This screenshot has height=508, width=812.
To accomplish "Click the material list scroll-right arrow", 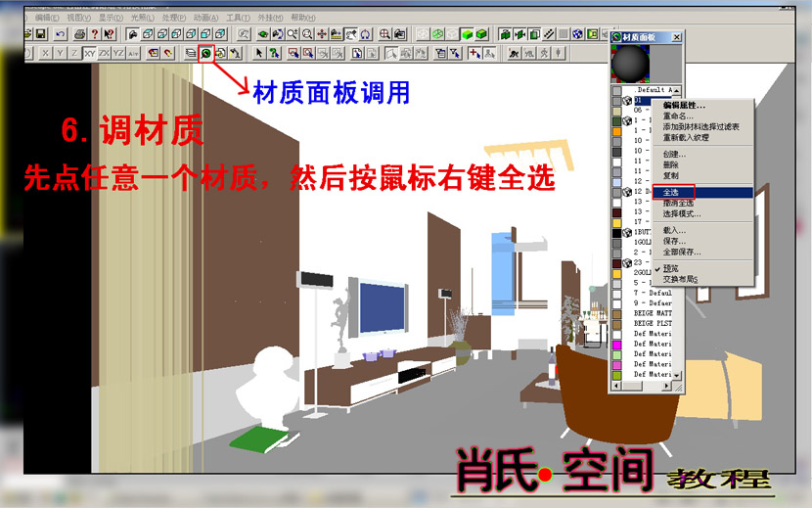I will pyautogui.click(x=666, y=387).
